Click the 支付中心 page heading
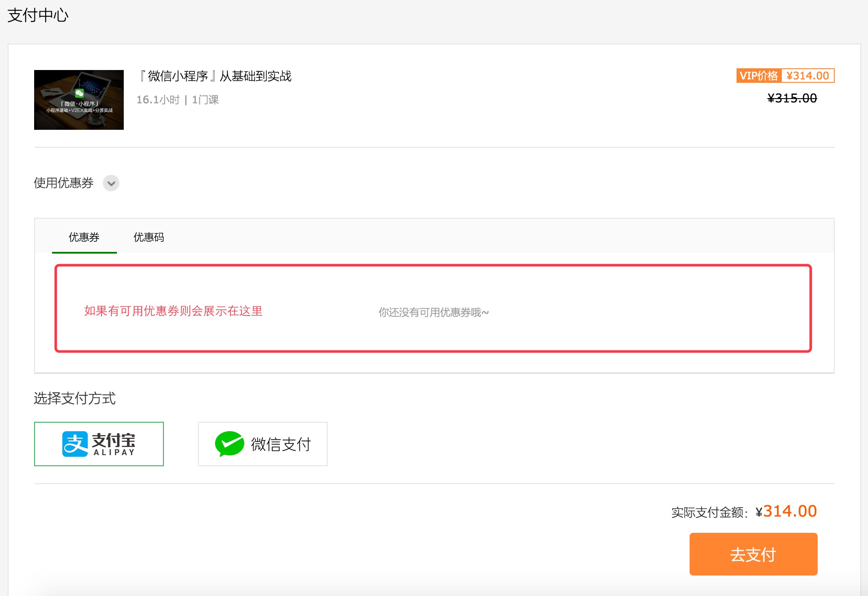Viewport: 868px width, 596px height. pos(38,15)
